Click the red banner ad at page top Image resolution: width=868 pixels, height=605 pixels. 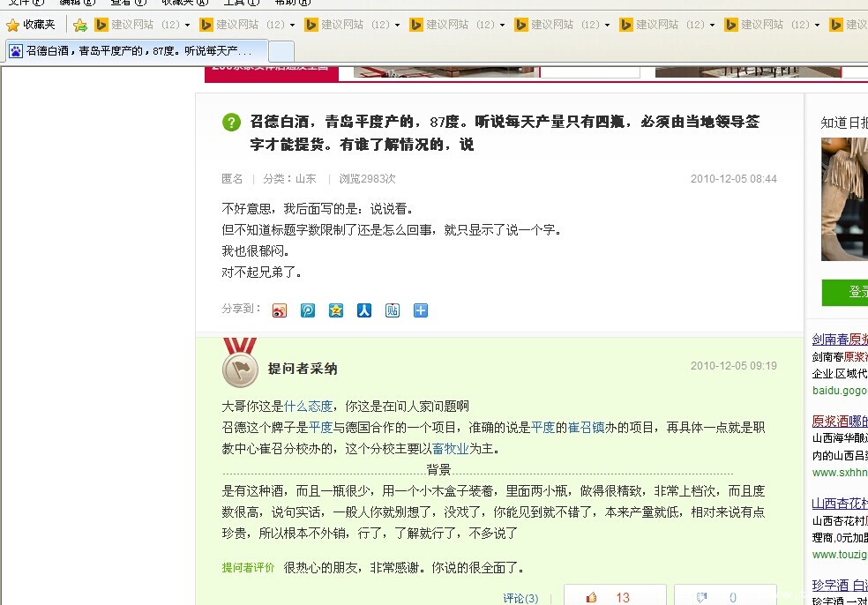[x=272, y=74]
